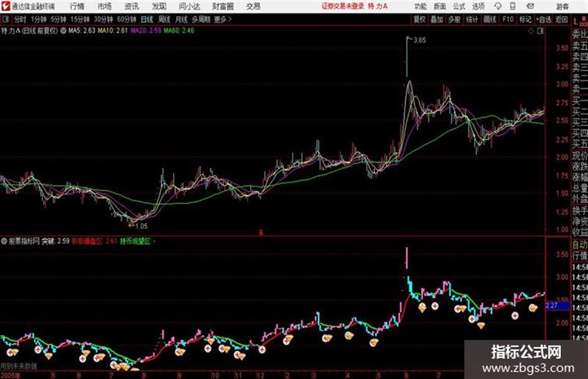Image resolution: width=588 pixels, height=379 pixels.
Task: Click the 多股 toolbar button
Action: 454,19
